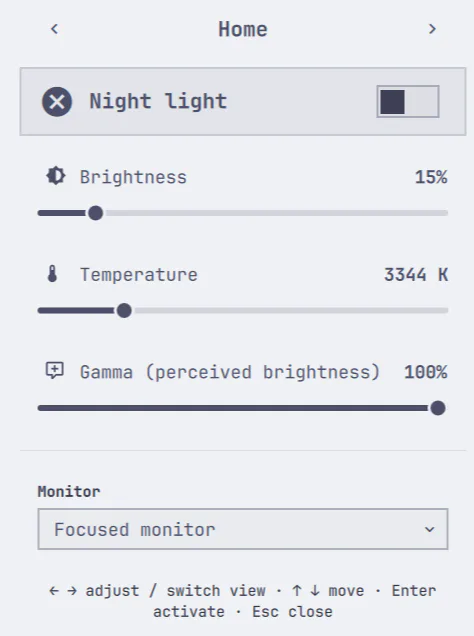Click the Monitor dropdown chevron arrow
Image resolution: width=474 pixels, height=636 pixels.
(x=429, y=529)
